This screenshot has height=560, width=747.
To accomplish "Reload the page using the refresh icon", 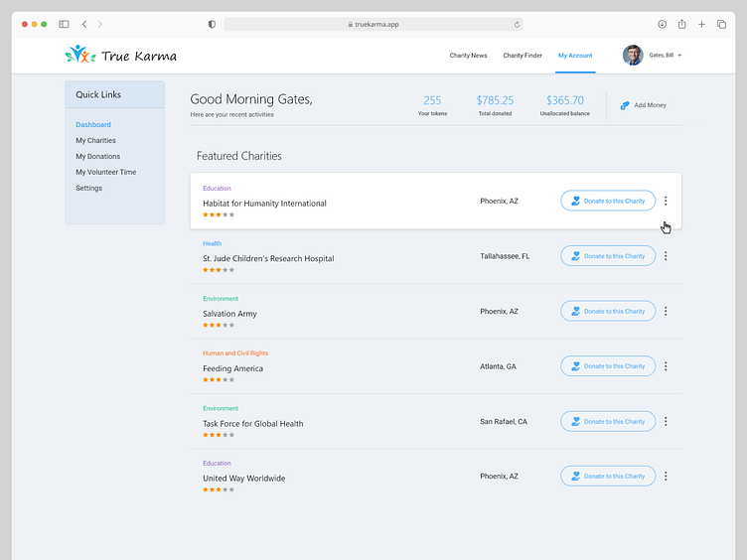I will point(517,24).
